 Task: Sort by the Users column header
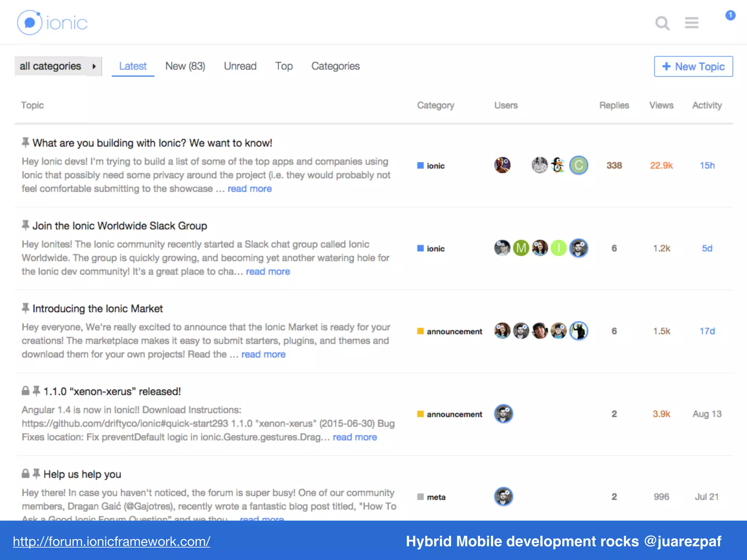point(506,105)
